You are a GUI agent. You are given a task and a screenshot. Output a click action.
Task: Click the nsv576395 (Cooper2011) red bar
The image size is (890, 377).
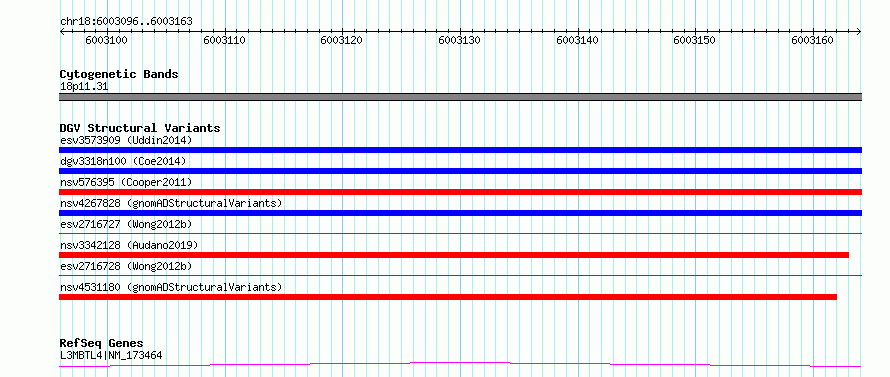pos(460,192)
